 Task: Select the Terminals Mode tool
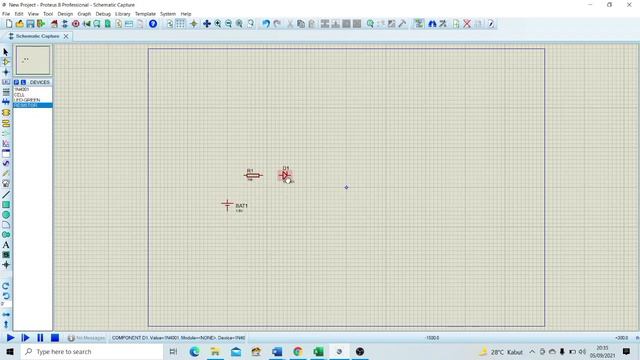[6, 123]
